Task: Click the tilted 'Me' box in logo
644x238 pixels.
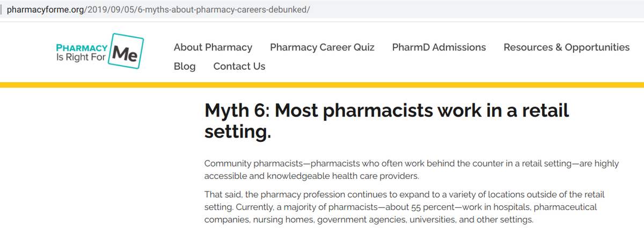Action: [x=126, y=52]
